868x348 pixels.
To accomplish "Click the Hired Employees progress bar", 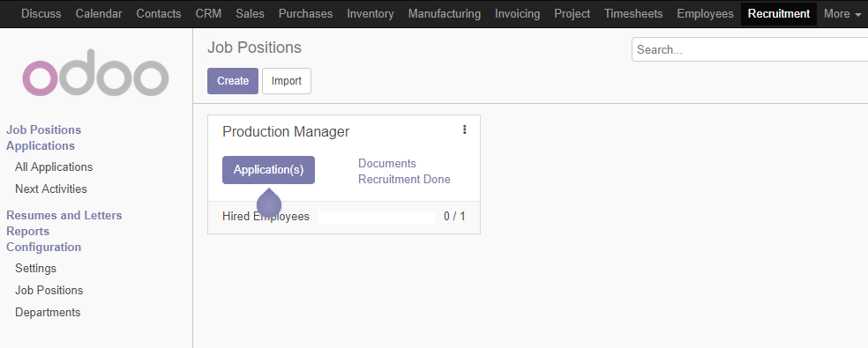I will coord(377,217).
